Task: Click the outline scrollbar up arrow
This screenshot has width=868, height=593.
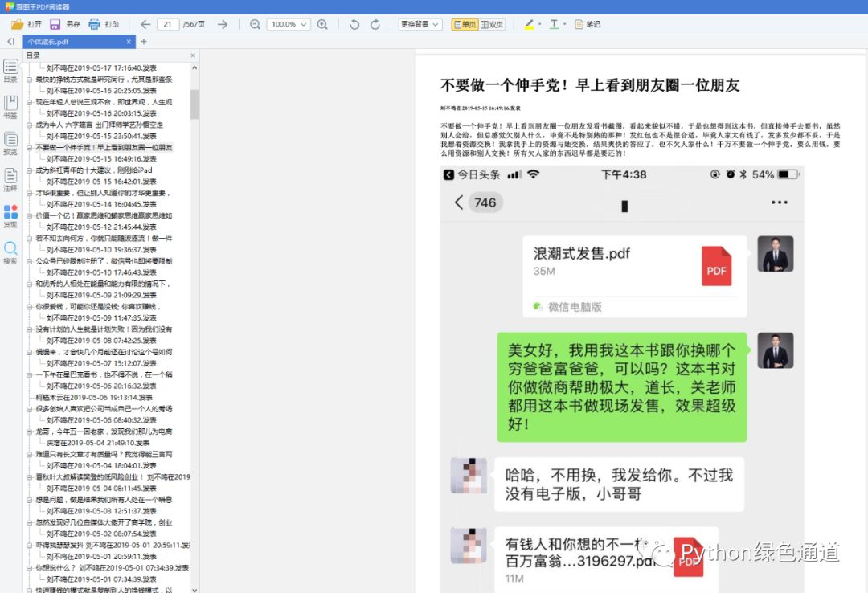Action: coord(194,67)
